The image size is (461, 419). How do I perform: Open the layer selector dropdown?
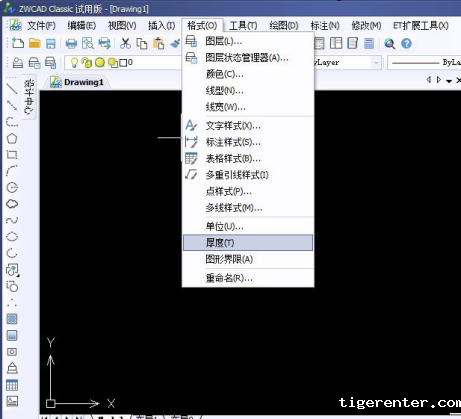tap(123, 62)
